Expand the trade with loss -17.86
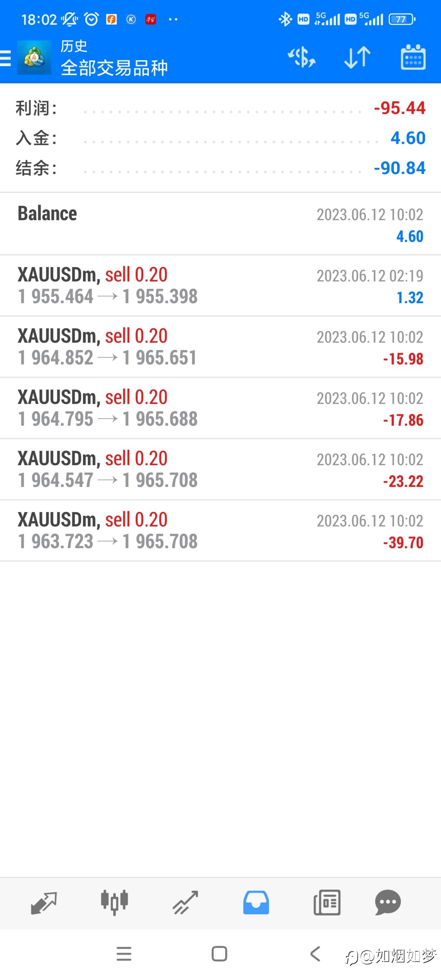The image size is (441, 980). pyautogui.click(x=220, y=408)
